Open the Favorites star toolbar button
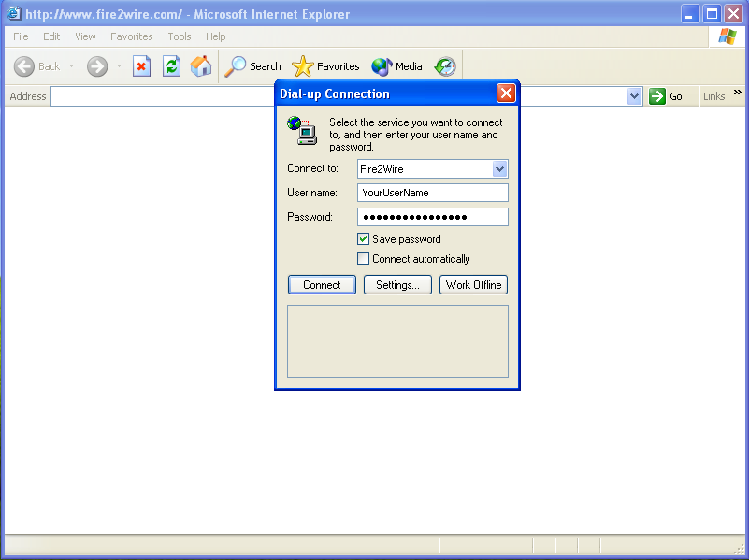 click(326, 66)
